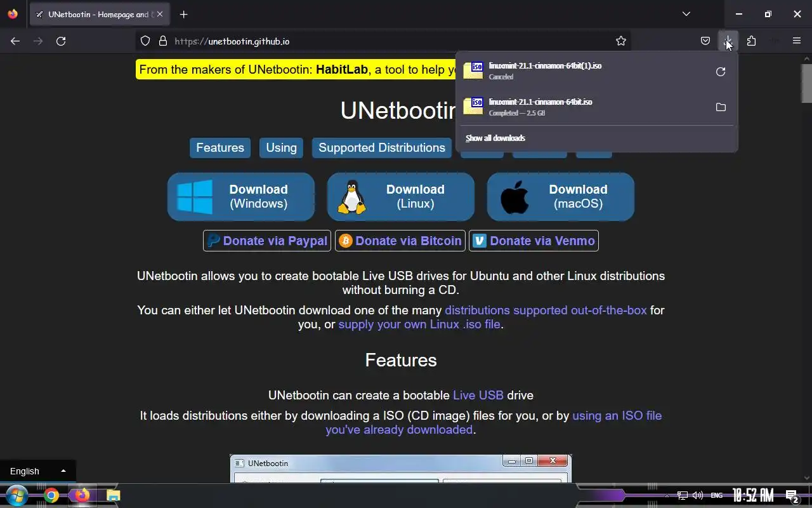The height and width of the screenshot is (508, 812).
Task: Click the UNetbootin screenshot thumbnail
Action: (401, 469)
